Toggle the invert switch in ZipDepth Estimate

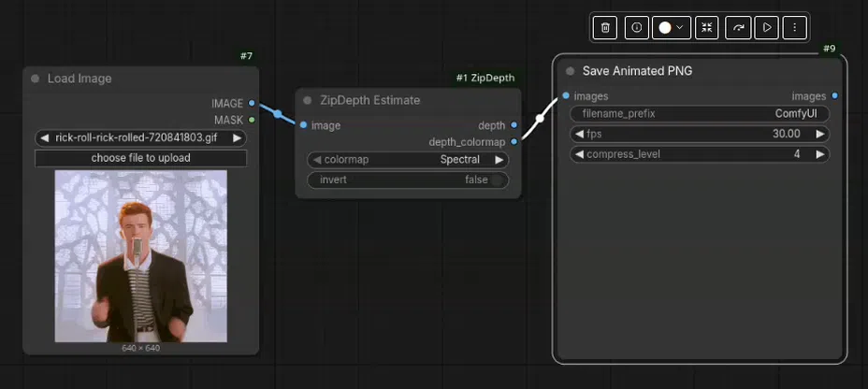497,180
